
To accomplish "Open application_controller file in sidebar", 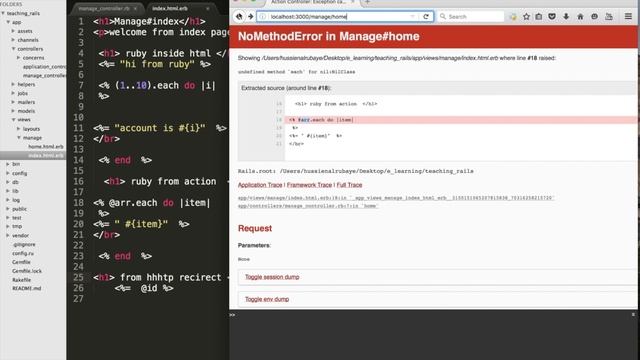I will [44, 67].
